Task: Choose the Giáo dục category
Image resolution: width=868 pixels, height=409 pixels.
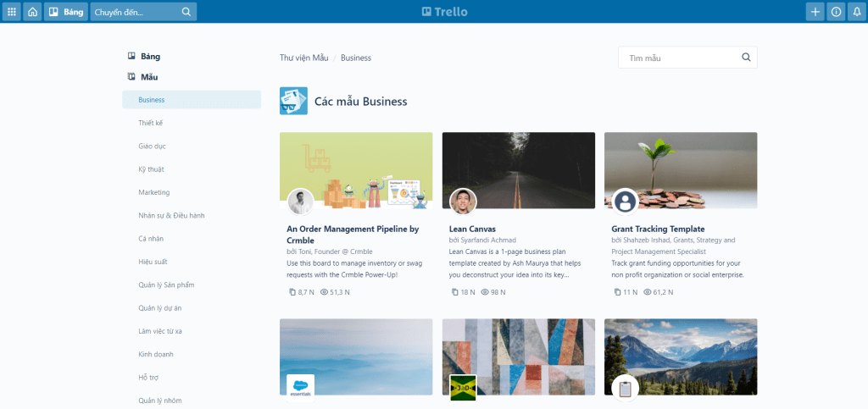Action: click(x=153, y=146)
